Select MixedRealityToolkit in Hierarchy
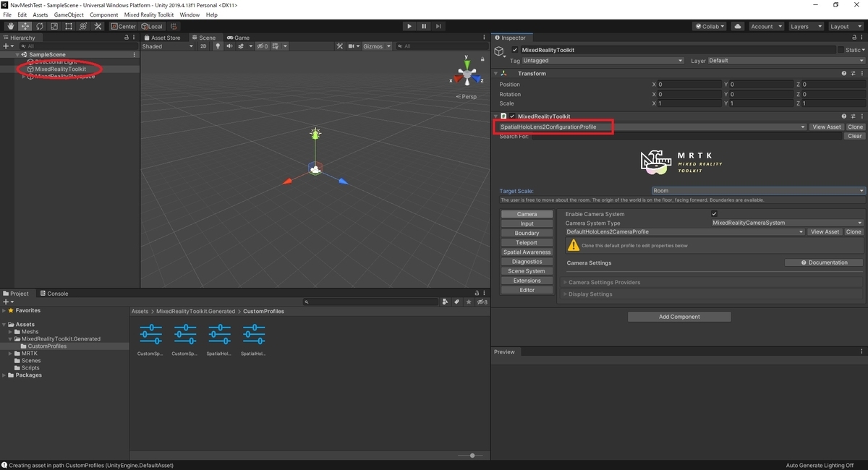868x470 pixels. 61,69
